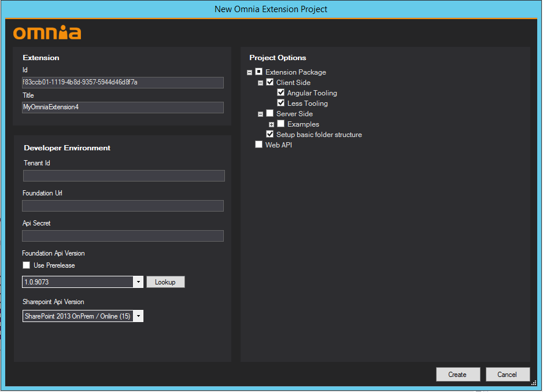The image size is (543, 392).
Task: Click the Lookup button
Action: pos(165,282)
